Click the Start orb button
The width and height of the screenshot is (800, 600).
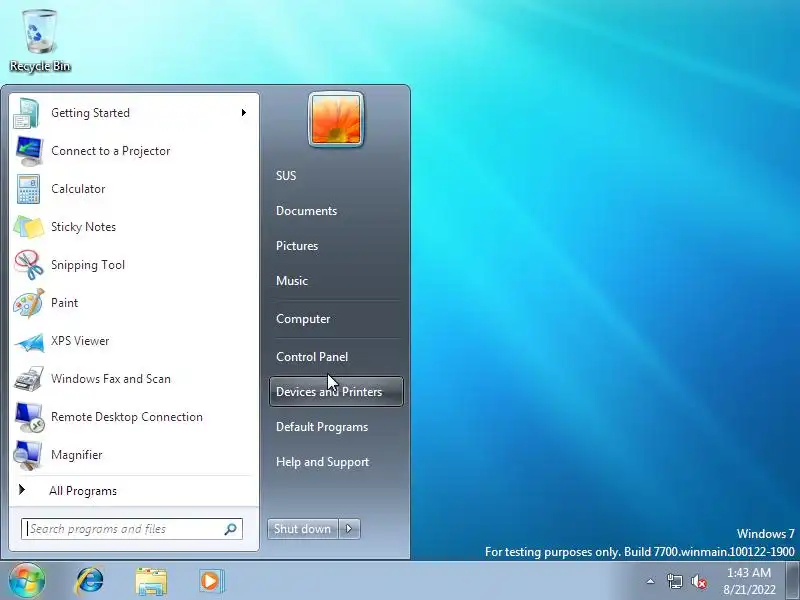27,581
